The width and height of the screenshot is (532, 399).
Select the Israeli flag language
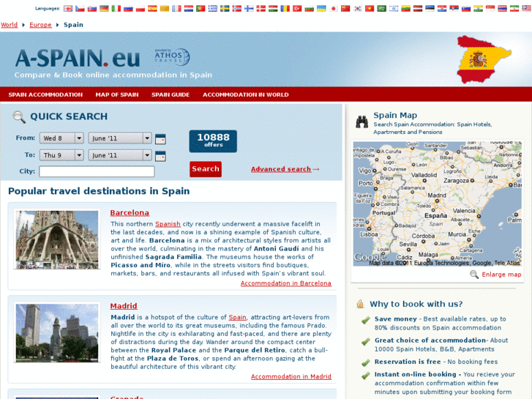point(394,9)
